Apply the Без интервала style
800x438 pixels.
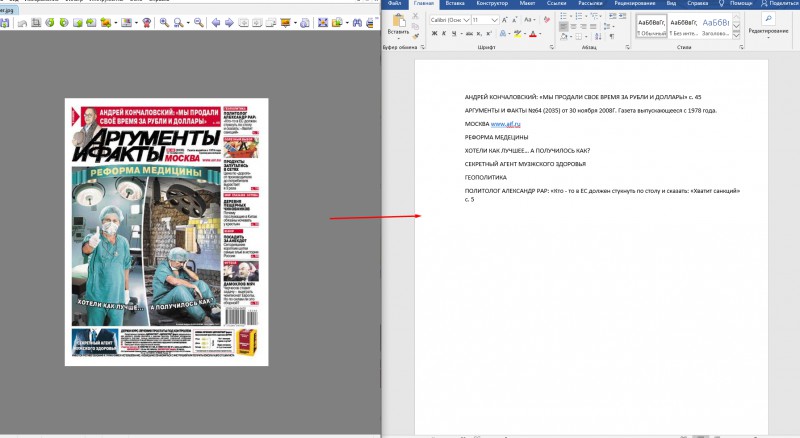point(683,26)
